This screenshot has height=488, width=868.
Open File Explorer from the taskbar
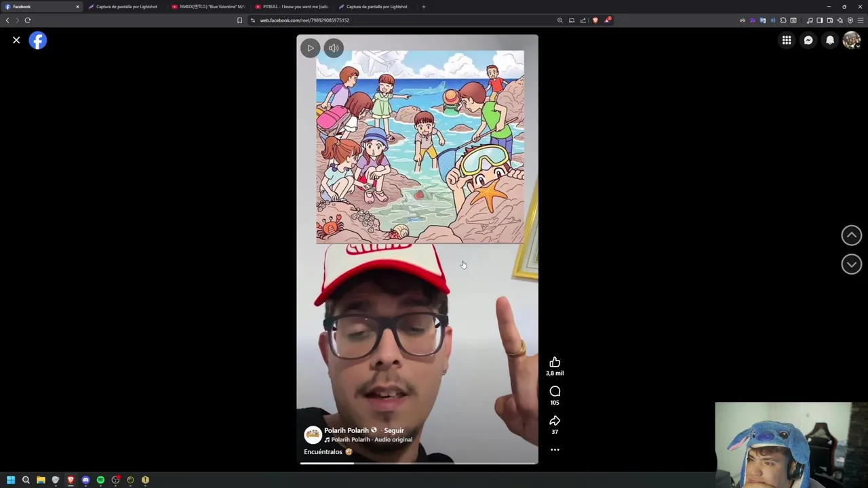[x=41, y=480]
